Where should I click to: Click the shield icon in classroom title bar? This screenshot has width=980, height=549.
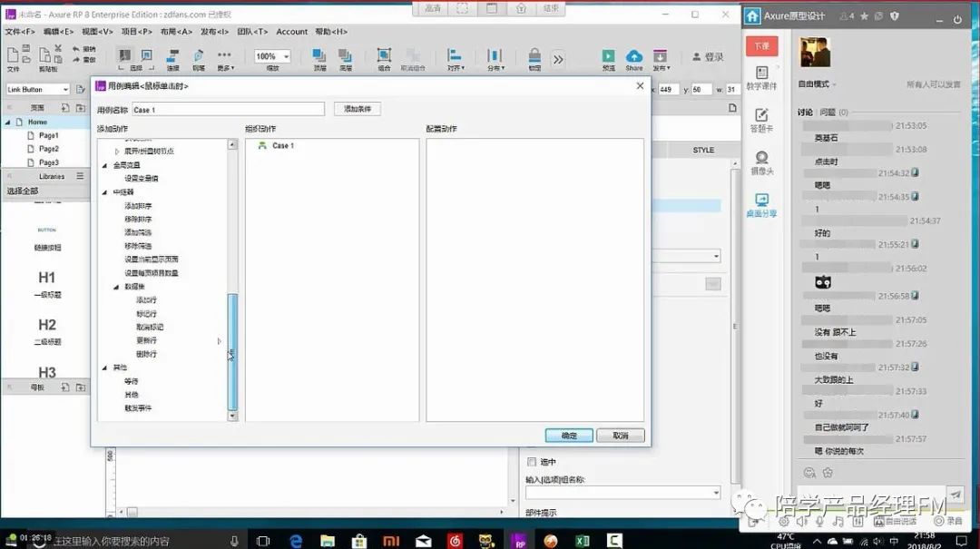895,16
